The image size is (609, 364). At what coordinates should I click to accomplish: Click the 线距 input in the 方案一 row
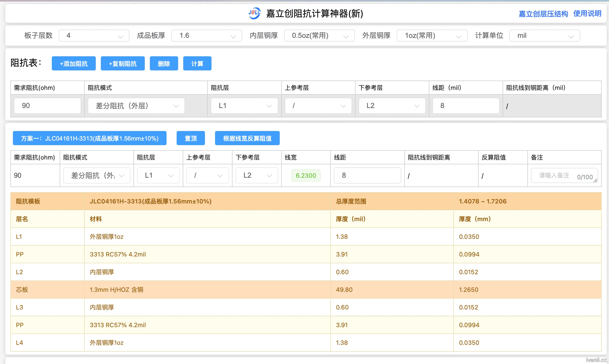(x=367, y=175)
